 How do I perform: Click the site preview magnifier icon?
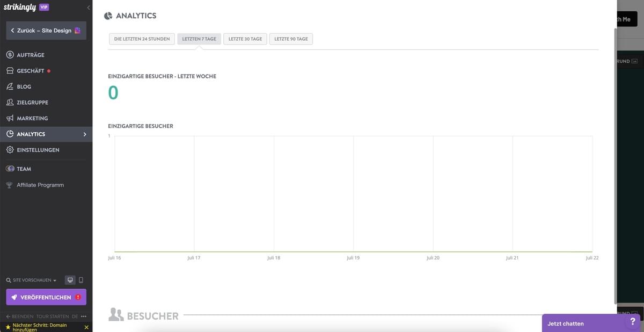coord(9,280)
